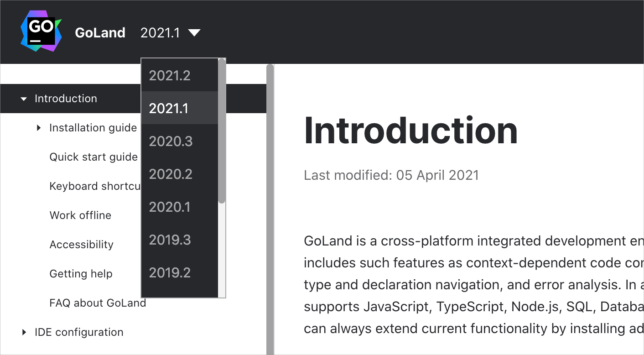The height and width of the screenshot is (355, 644).
Task: Go to the Work offline page
Action: point(80,215)
